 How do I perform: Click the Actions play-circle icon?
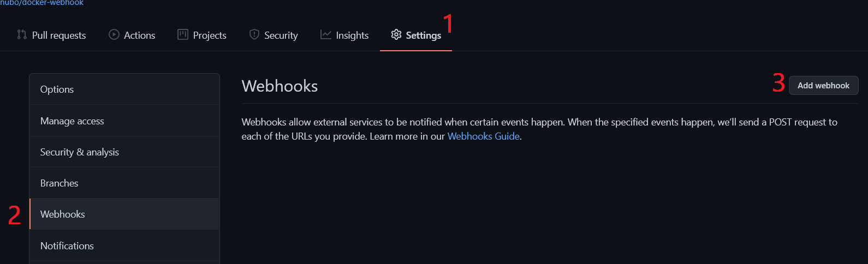pos(114,35)
